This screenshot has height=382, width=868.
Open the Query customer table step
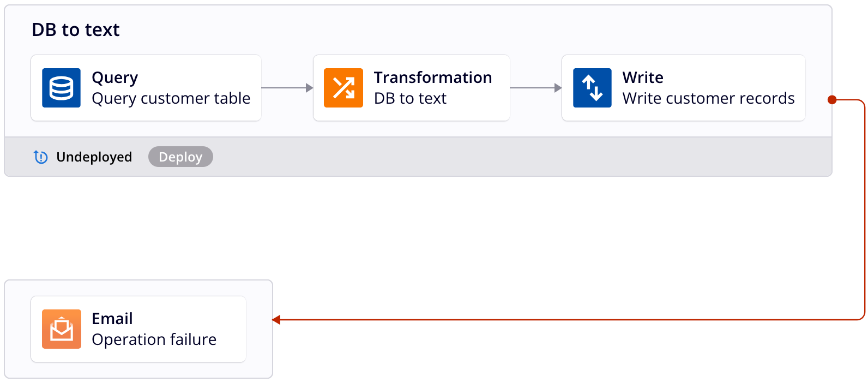[146, 88]
